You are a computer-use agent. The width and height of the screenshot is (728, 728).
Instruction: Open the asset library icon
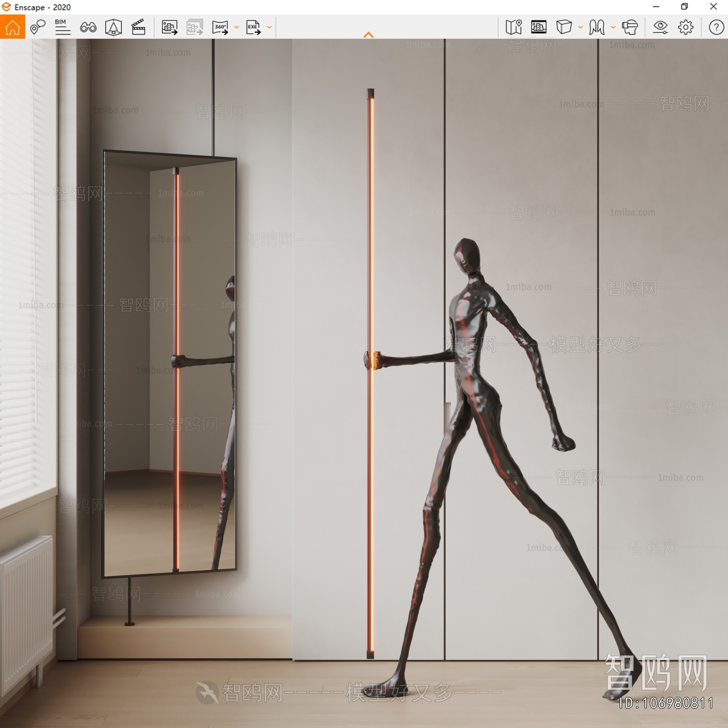coord(539,27)
